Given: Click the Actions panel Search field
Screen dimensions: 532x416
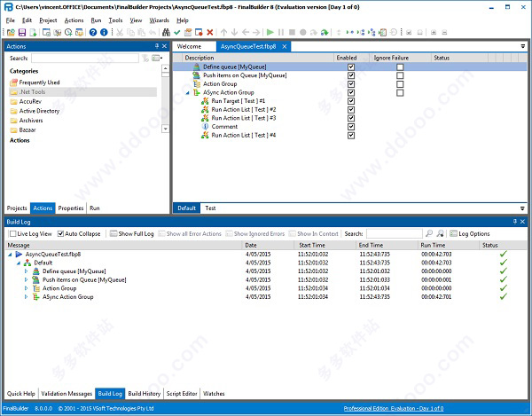Looking at the screenshot, I should coord(85,58).
